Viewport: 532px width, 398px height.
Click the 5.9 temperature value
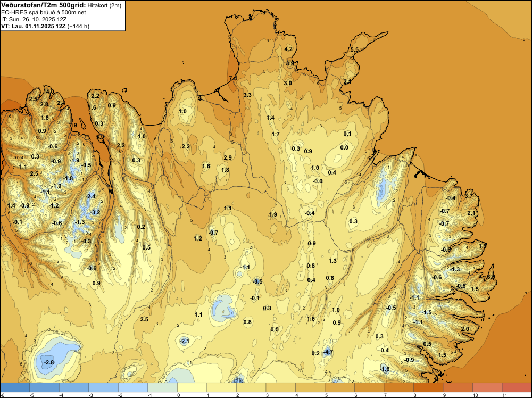(101, 137)
